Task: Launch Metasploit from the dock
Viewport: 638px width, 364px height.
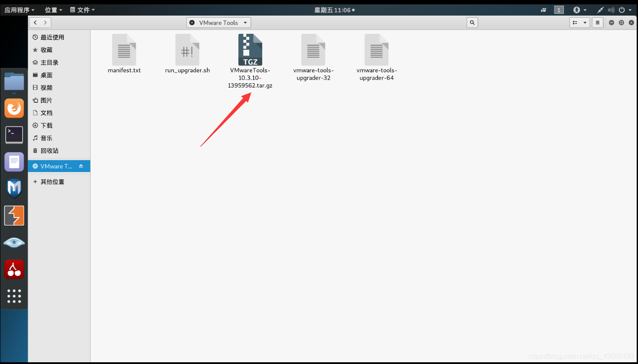Action: coord(14,188)
